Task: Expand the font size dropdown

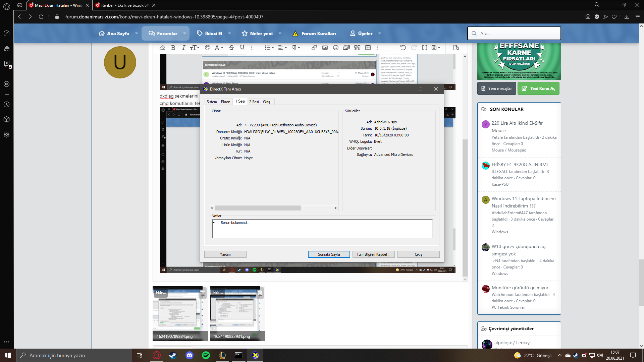Action: pos(195,48)
